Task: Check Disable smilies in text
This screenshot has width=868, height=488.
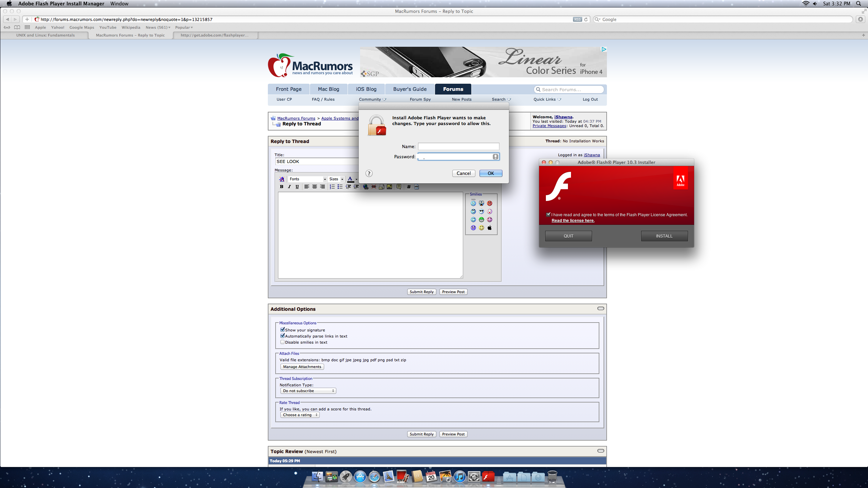Action: 282,342
